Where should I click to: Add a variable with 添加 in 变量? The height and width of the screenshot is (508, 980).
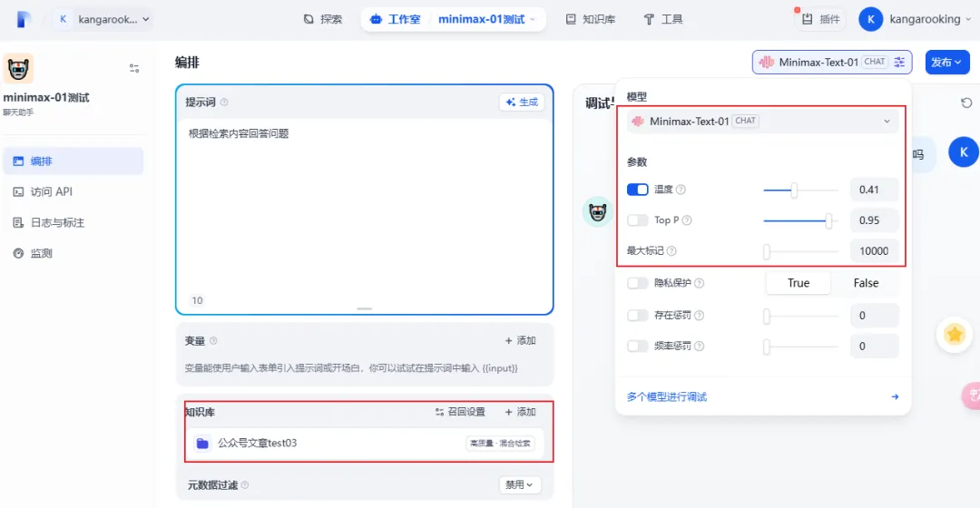(520, 340)
